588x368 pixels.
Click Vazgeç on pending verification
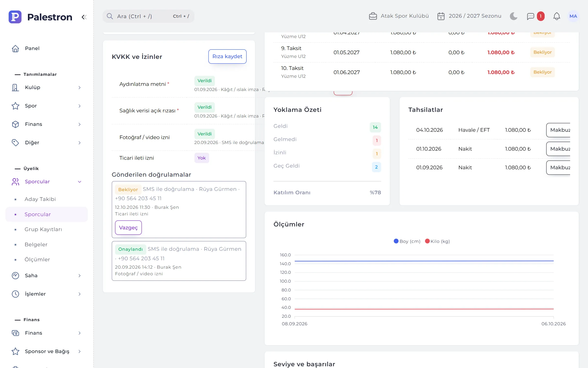pos(128,228)
